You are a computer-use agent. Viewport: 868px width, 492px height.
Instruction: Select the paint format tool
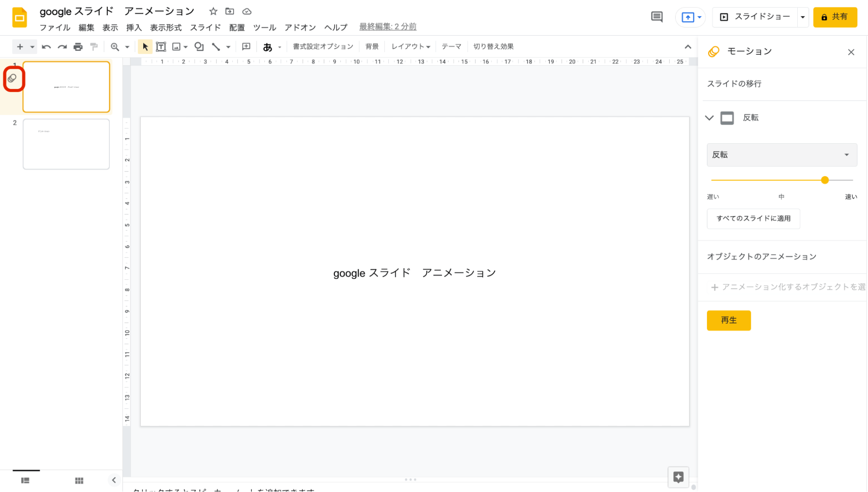94,46
